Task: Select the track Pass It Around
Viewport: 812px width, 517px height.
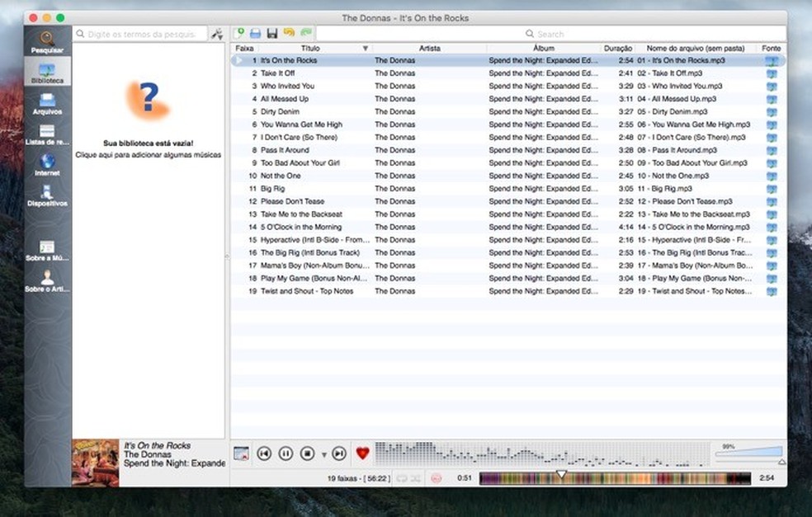Action: click(x=285, y=150)
